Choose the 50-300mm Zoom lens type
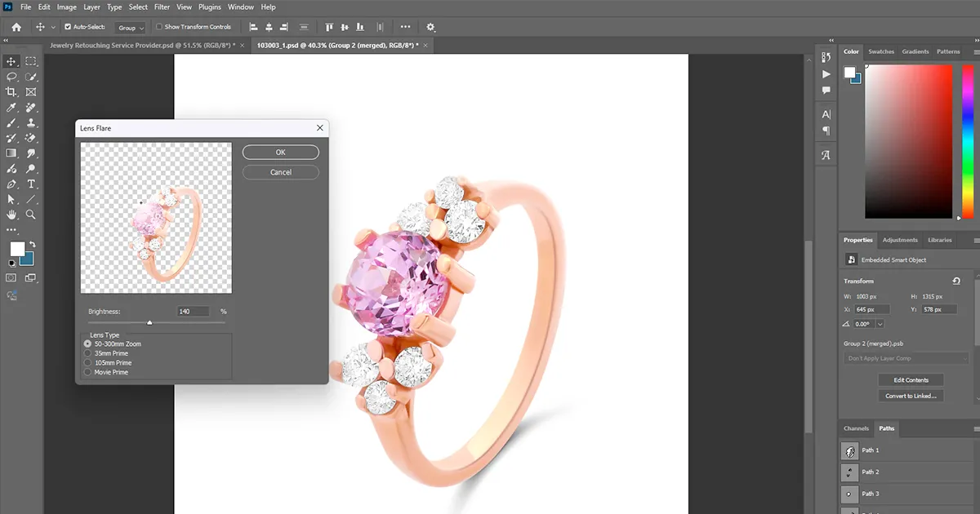 click(88, 343)
